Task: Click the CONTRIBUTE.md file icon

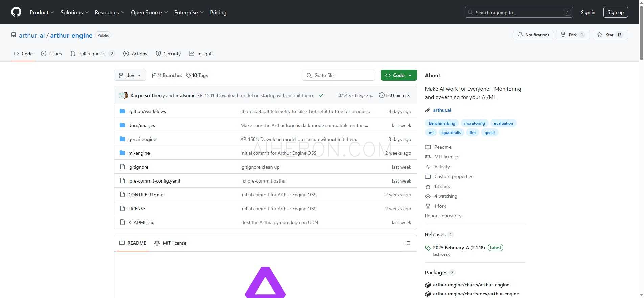Action: pos(123,194)
